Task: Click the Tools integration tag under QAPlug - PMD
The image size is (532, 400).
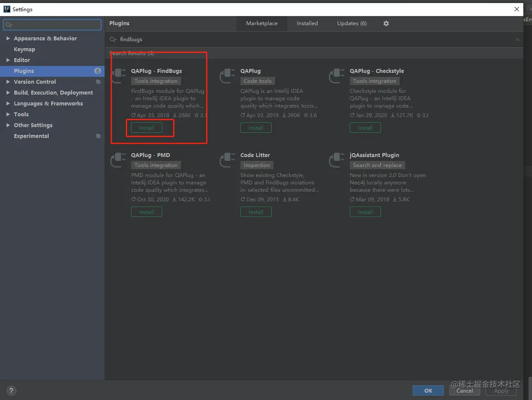Action: [156, 165]
